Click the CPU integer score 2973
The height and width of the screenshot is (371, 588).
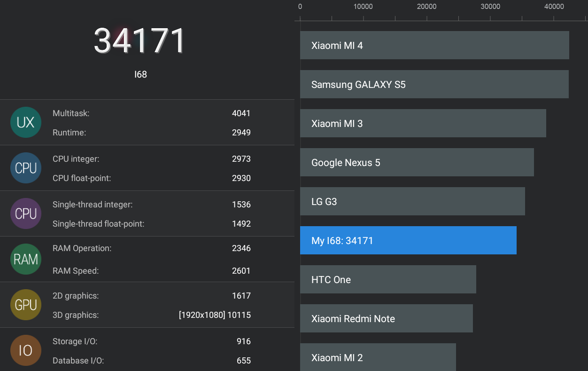coord(241,159)
